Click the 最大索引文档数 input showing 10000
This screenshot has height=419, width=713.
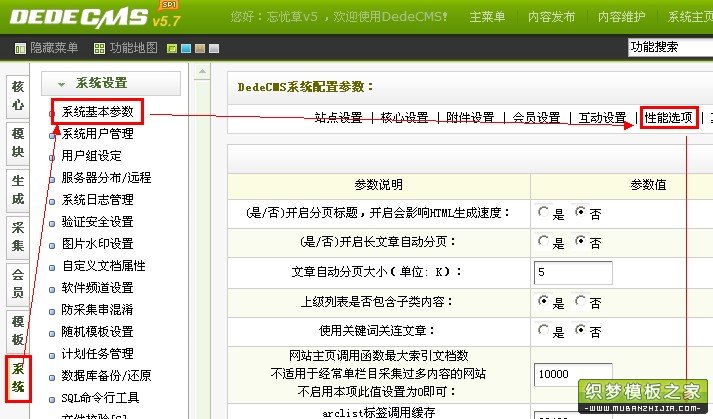[x=573, y=374]
